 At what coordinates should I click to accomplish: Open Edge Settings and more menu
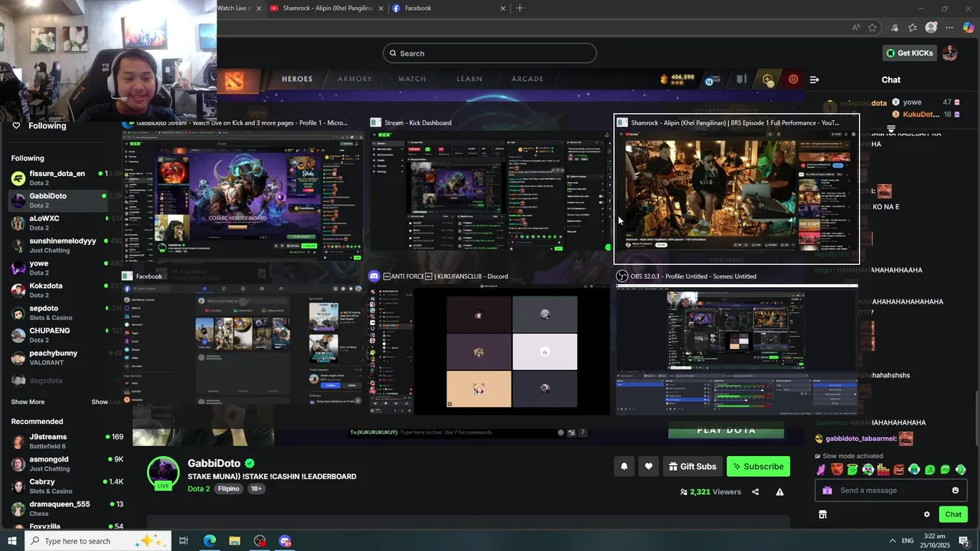pyautogui.click(x=949, y=28)
